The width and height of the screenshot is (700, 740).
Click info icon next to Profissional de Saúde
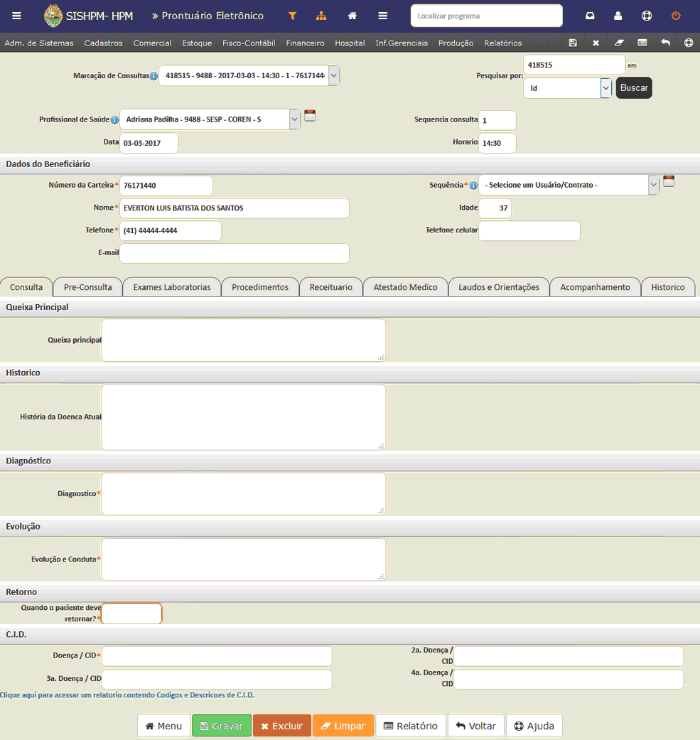click(x=114, y=120)
